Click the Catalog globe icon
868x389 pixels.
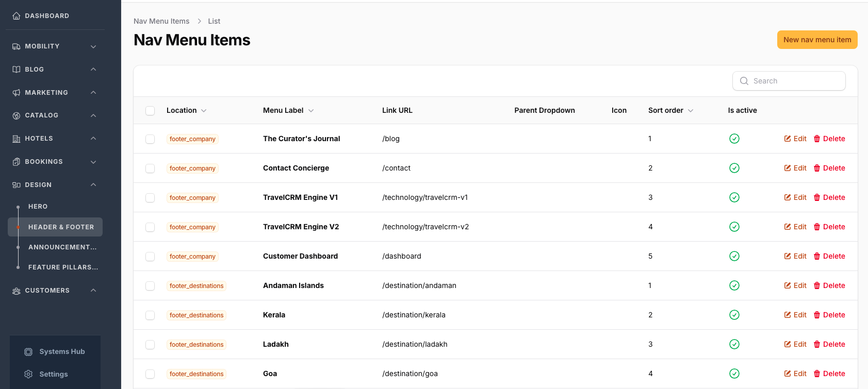click(17, 115)
